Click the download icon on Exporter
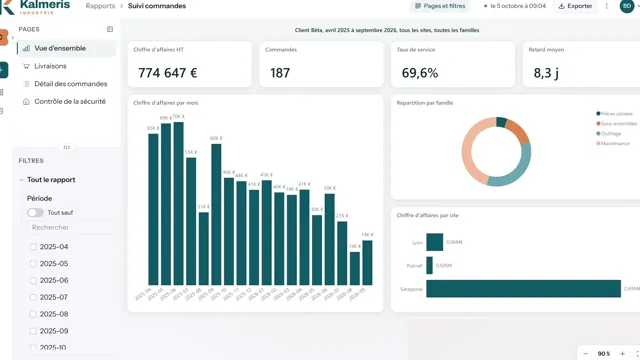This screenshot has width=640, height=360. click(x=562, y=6)
